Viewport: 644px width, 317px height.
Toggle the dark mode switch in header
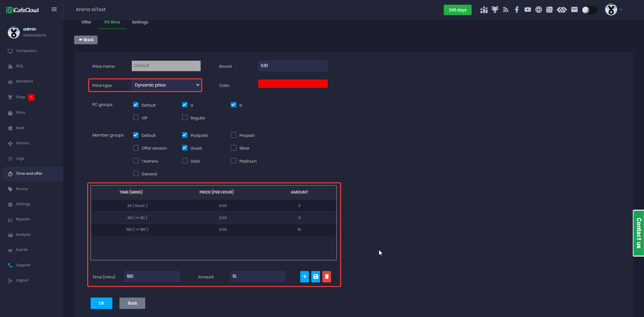click(x=589, y=10)
